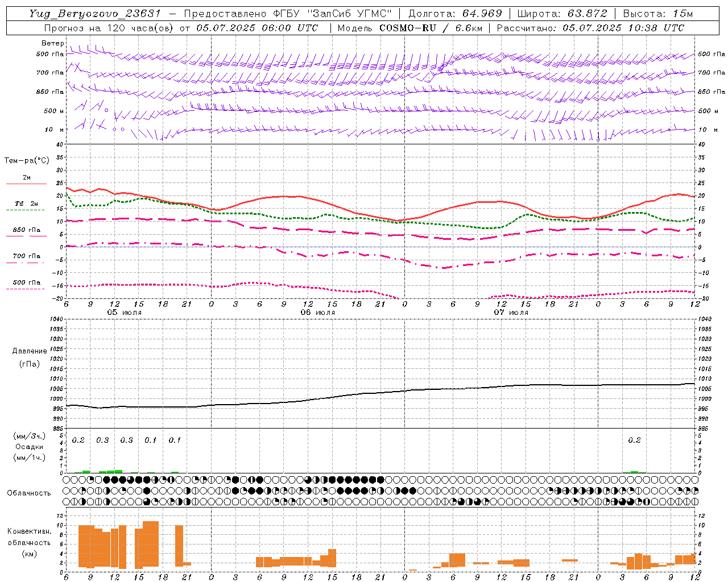Click the (мм/1ч.) precipitation unit label
The image size is (728, 582).
[30, 458]
